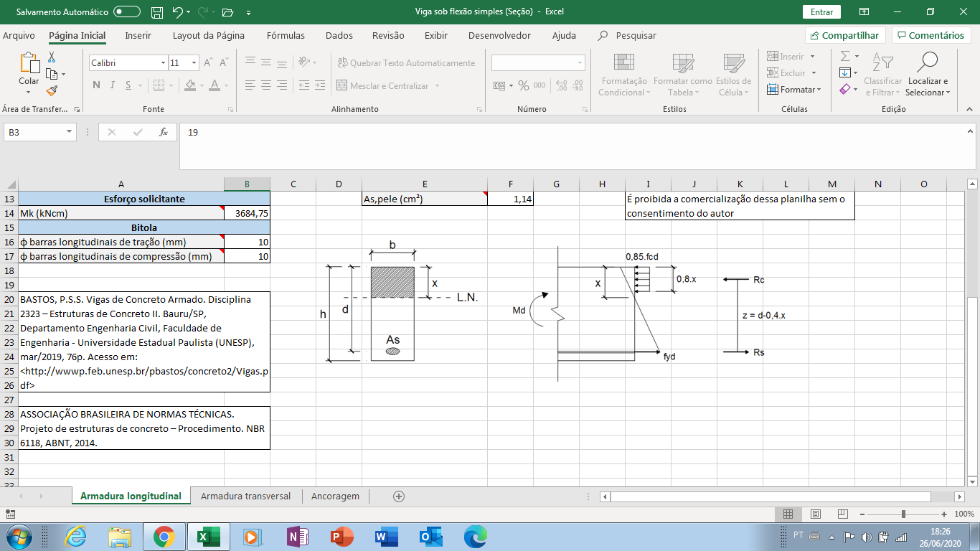Image resolution: width=980 pixels, height=551 pixels.
Task: Click the percent style icon
Action: point(524,85)
